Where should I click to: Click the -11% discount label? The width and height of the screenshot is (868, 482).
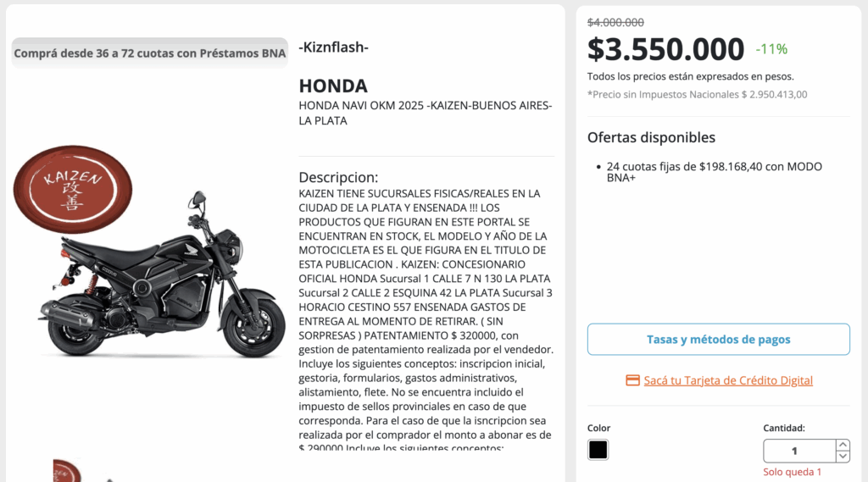click(x=771, y=49)
